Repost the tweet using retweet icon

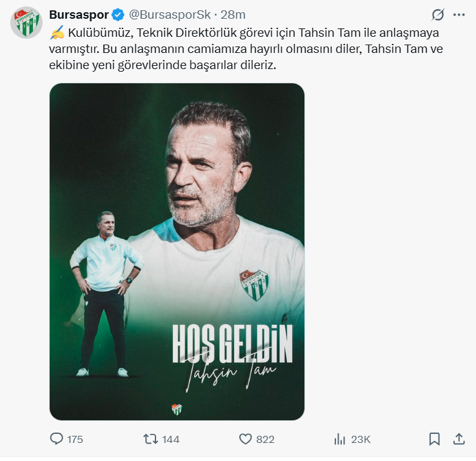[x=150, y=439]
